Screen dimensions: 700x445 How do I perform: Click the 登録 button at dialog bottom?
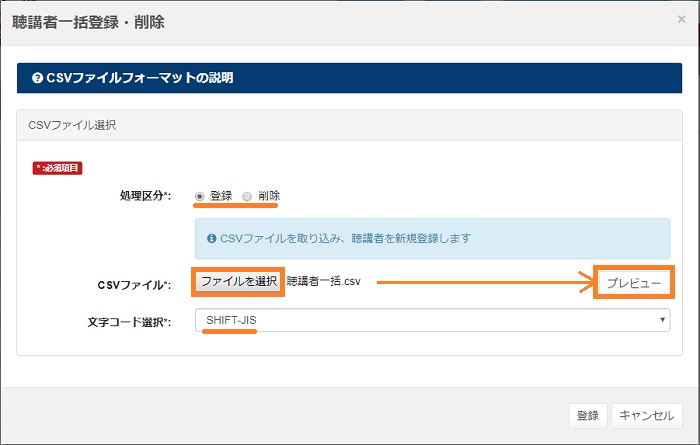[587, 416]
